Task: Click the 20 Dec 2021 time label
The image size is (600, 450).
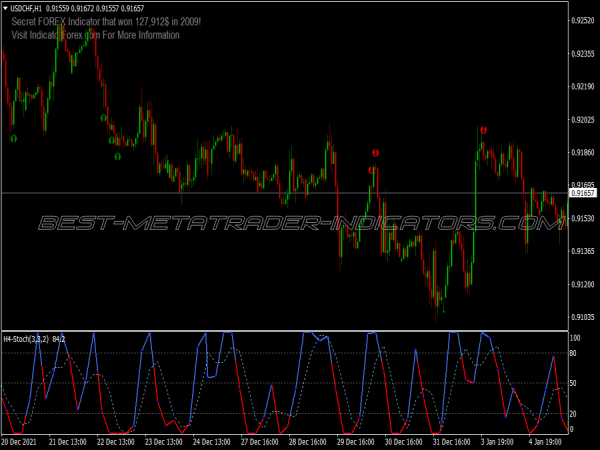Action: 19,442
